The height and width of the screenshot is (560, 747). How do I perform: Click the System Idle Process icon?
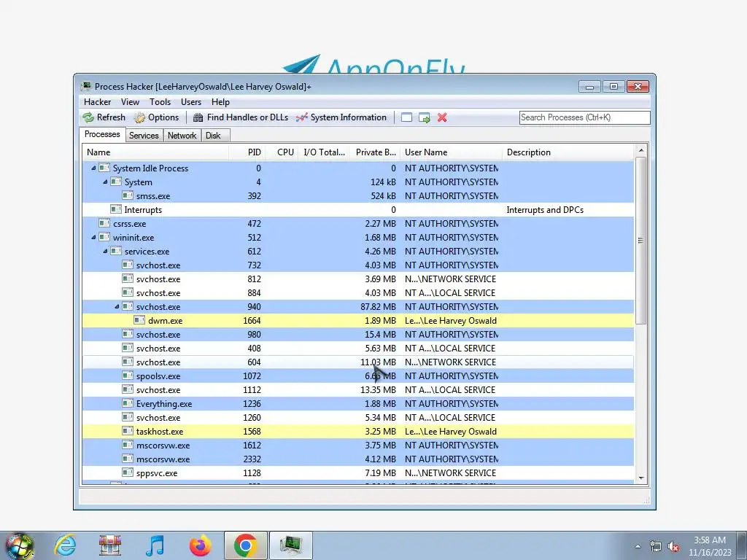pos(104,168)
